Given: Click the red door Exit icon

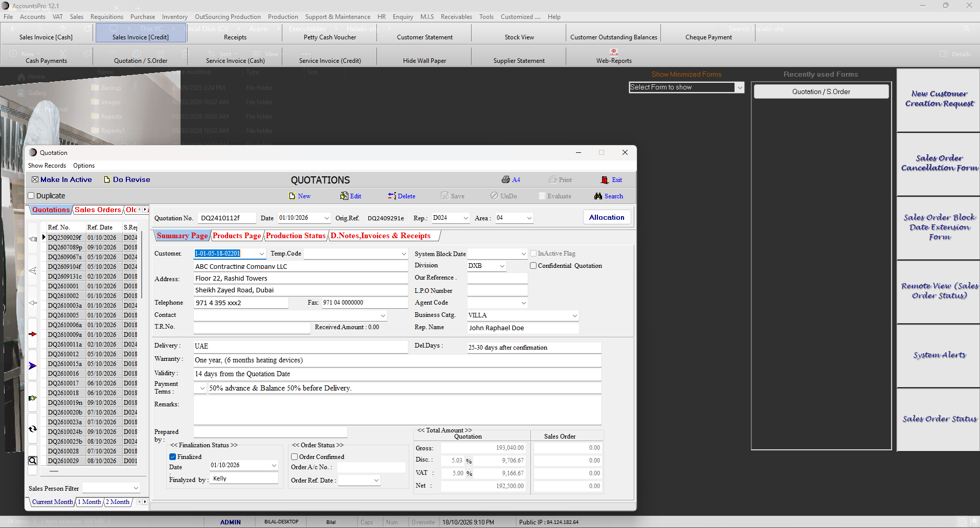Looking at the screenshot, I should 605,180.
